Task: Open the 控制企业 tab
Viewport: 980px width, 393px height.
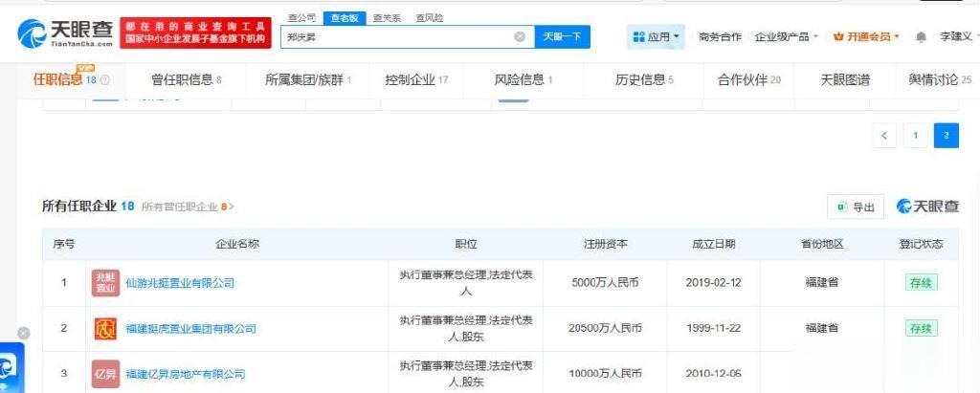Action: (x=416, y=80)
